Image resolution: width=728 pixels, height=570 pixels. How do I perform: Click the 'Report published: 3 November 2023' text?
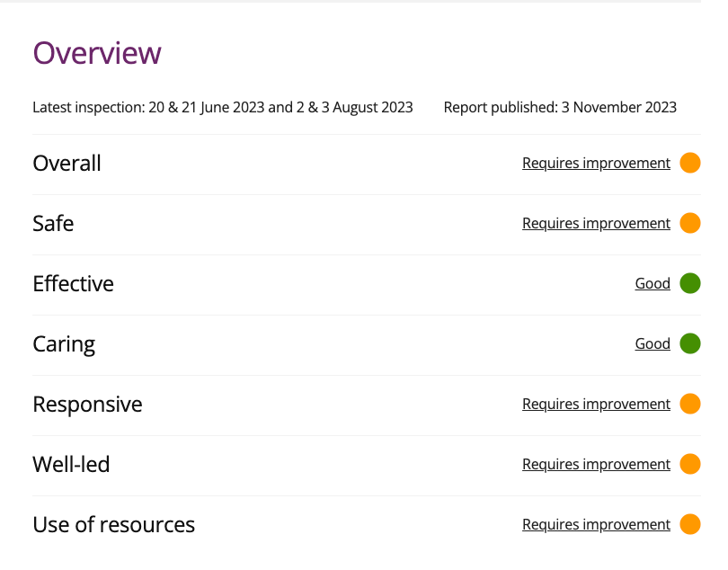tap(560, 107)
